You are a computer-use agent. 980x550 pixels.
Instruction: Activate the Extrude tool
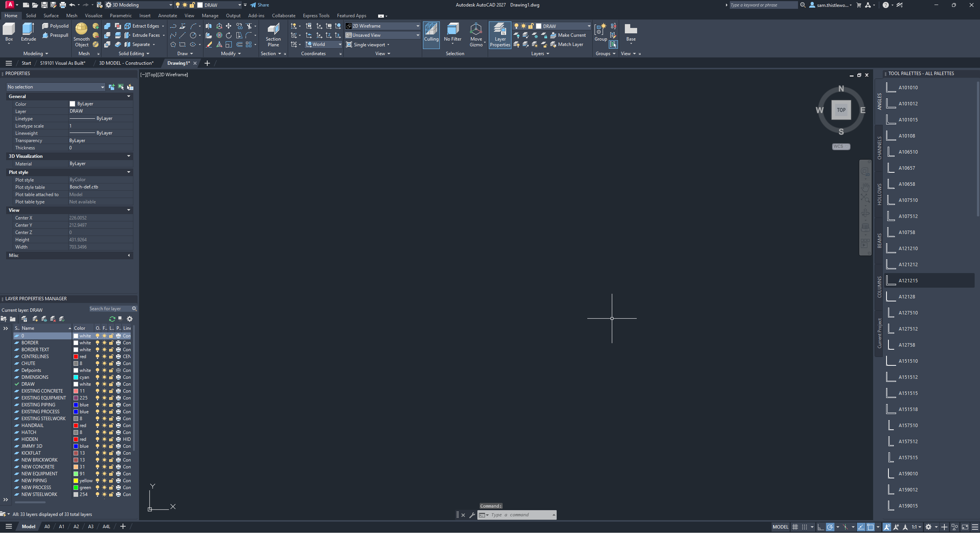click(28, 32)
